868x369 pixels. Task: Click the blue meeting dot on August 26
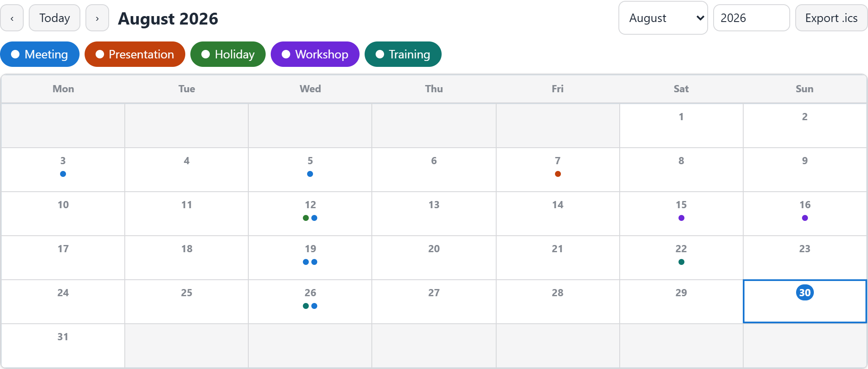(x=314, y=306)
